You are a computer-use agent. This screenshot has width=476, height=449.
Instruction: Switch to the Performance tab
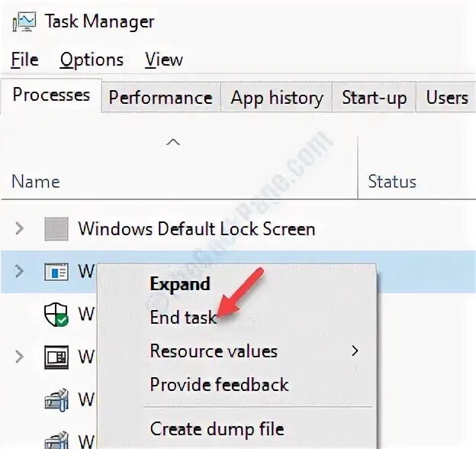(161, 98)
